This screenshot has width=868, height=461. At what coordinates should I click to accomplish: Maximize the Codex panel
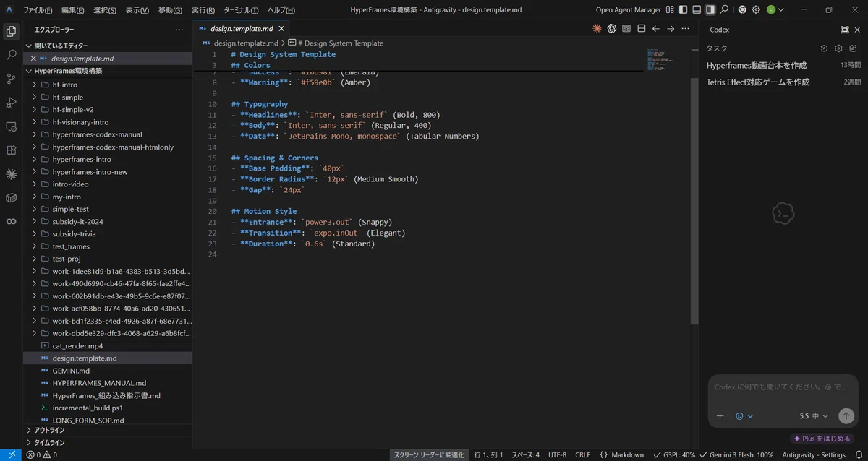844,30
